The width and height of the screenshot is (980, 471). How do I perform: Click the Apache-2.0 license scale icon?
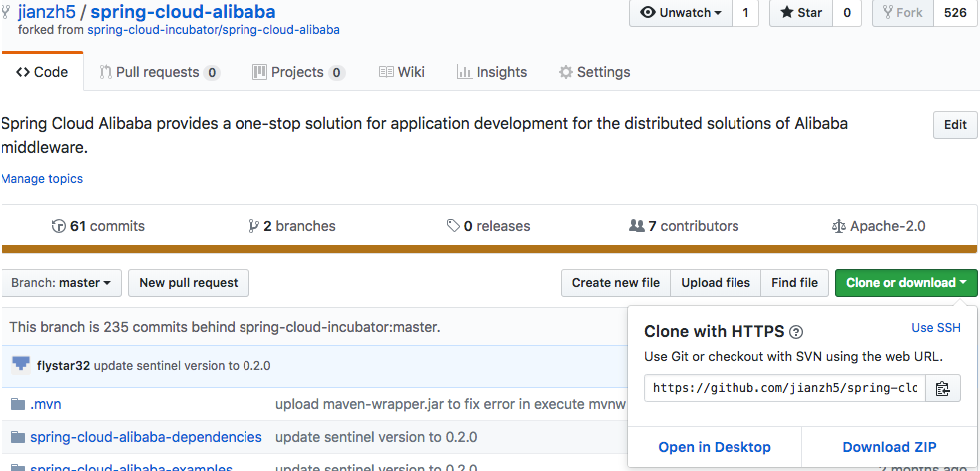coord(838,226)
